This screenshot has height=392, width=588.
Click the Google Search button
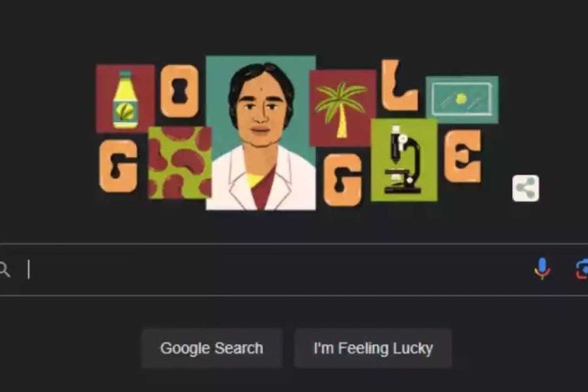(212, 348)
